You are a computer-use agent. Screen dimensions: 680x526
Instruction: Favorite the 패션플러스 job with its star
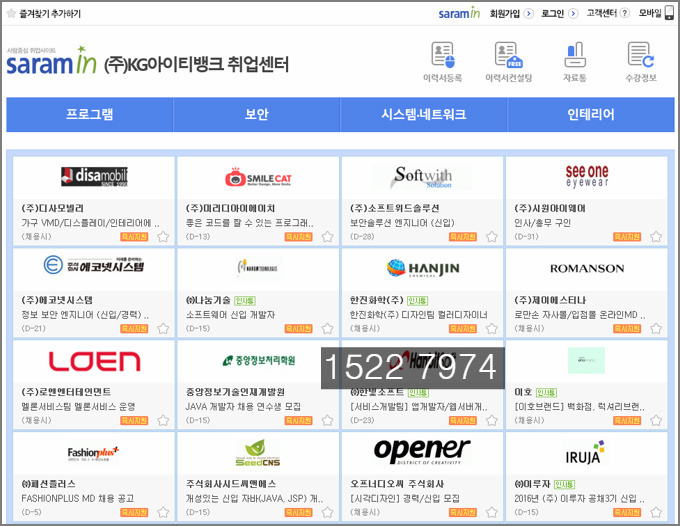click(163, 513)
